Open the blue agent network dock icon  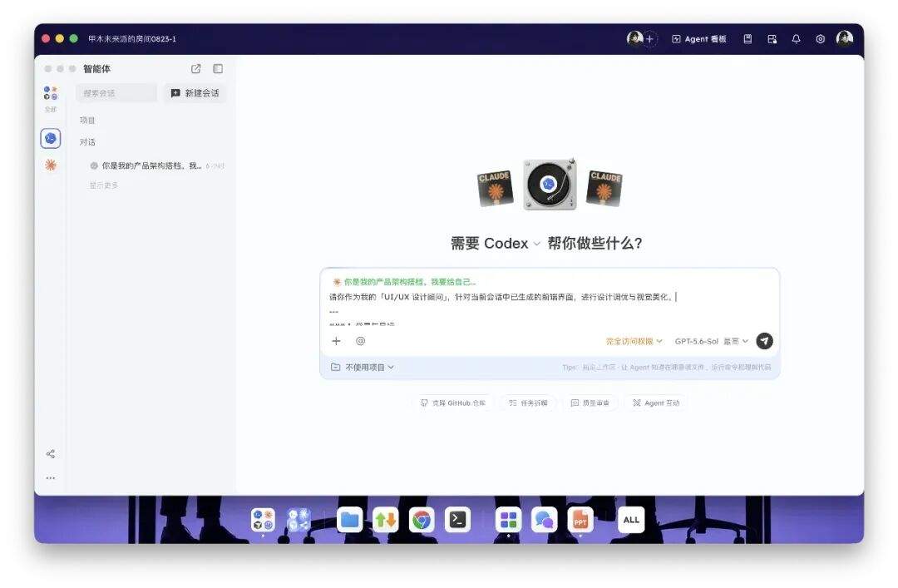pyautogui.click(x=298, y=521)
